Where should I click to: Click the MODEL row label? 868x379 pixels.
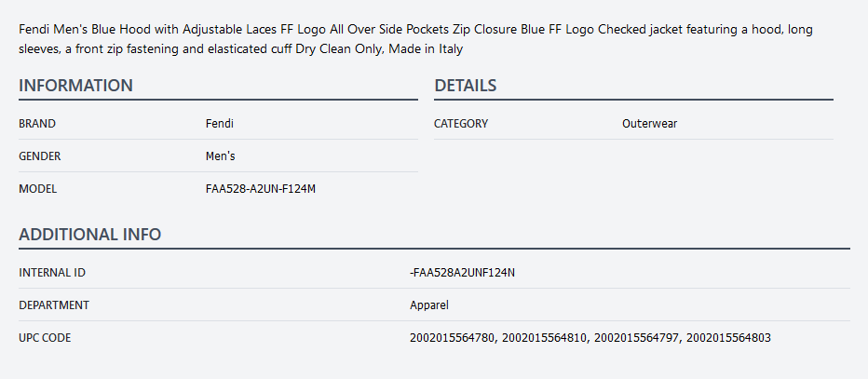[x=38, y=189]
